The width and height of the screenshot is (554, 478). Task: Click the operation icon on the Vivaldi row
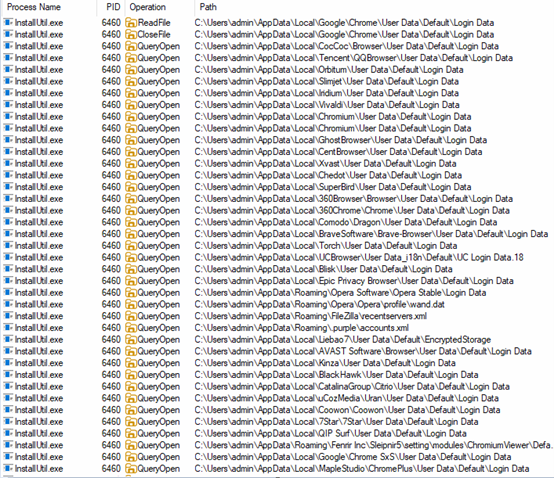click(x=131, y=105)
